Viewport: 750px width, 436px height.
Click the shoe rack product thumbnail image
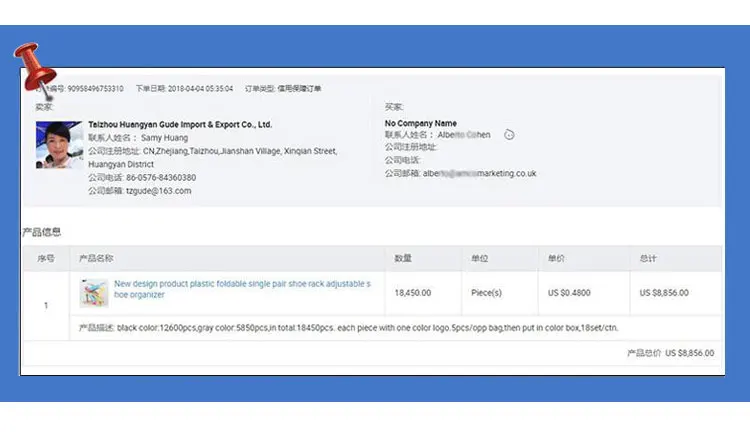(x=94, y=293)
